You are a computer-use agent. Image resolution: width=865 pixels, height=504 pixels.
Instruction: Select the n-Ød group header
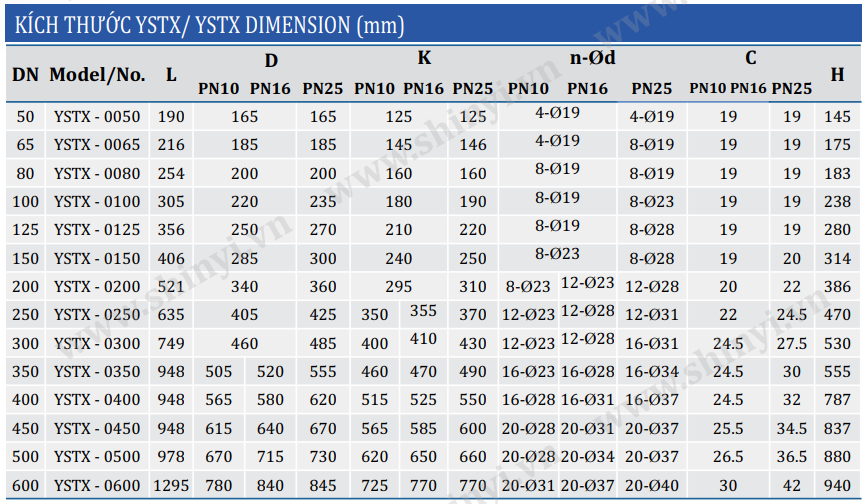tap(592, 59)
